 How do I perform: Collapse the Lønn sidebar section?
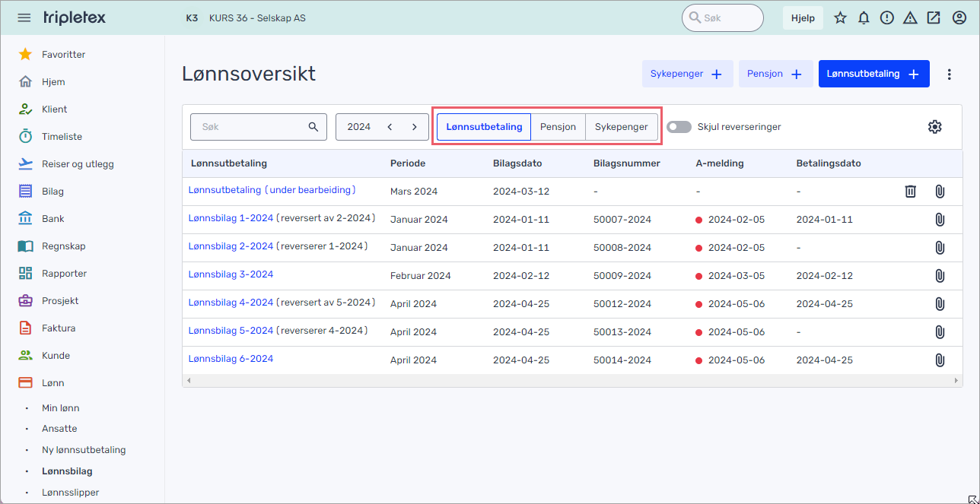[x=52, y=383]
